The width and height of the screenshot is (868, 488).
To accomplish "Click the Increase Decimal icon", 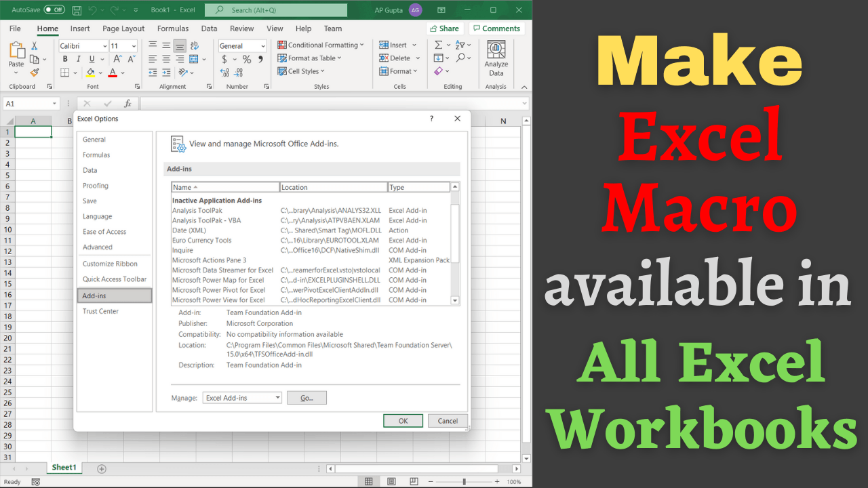I will 224,73.
